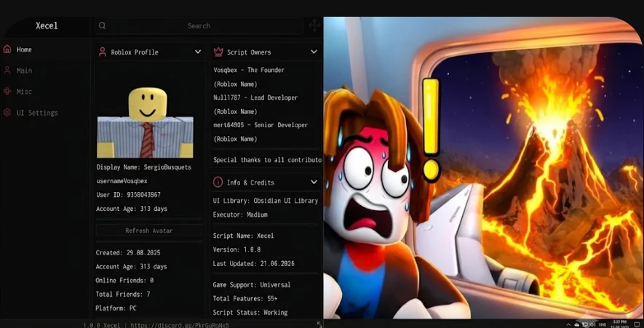Click the Xecel title label
The height and width of the screenshot is (328, 644).
(47, 25)
